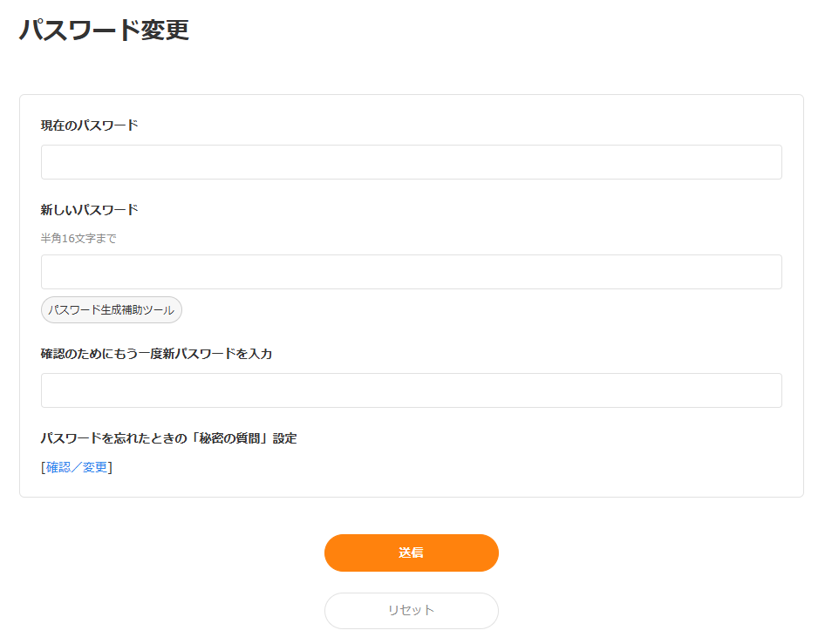Focus the 新しいパスワード input field
825x644 pixels.
411,272
